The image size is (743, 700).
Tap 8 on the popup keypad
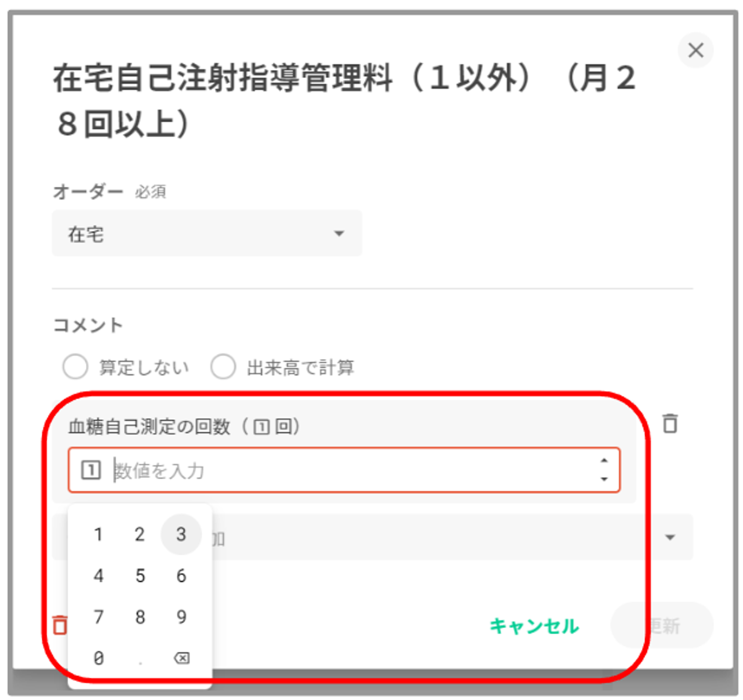(x=140, y=617)
